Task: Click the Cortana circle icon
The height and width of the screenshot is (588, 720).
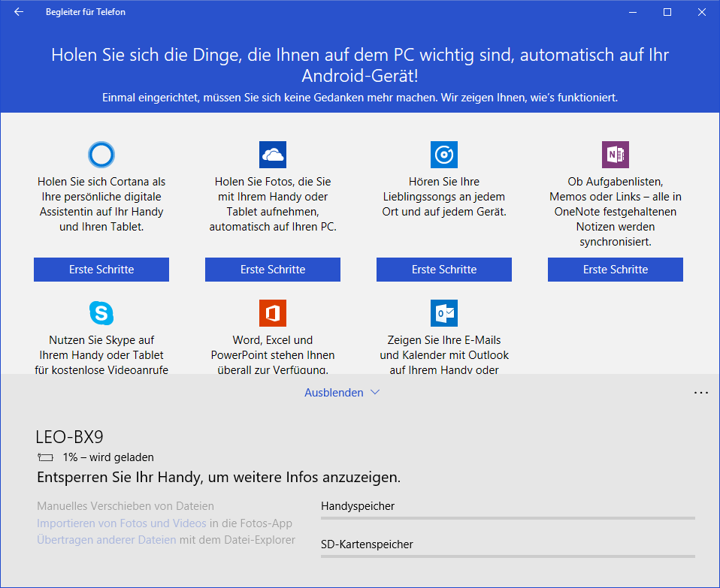Action: coord(101,155)
